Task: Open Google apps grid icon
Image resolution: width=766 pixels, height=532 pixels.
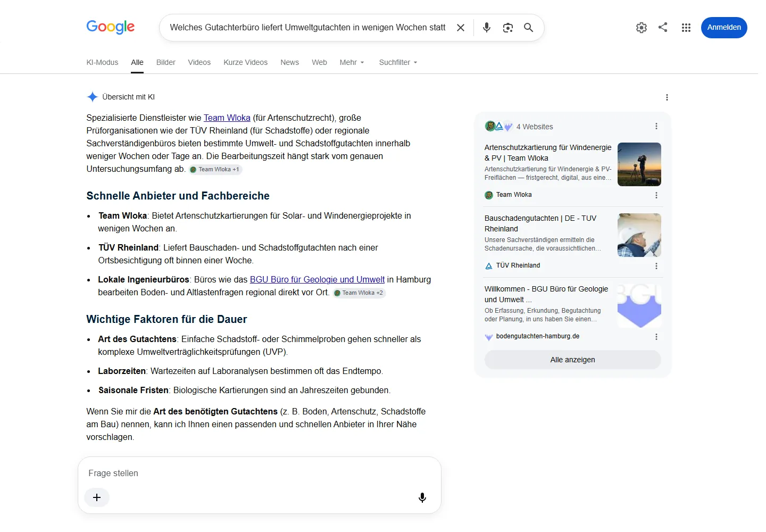Action: 686,28
